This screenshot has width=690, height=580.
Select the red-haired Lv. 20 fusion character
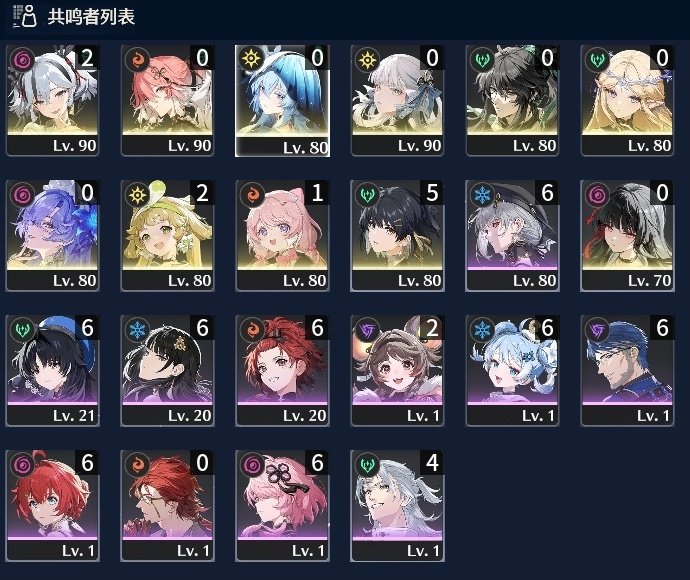(x=283, y=371)
